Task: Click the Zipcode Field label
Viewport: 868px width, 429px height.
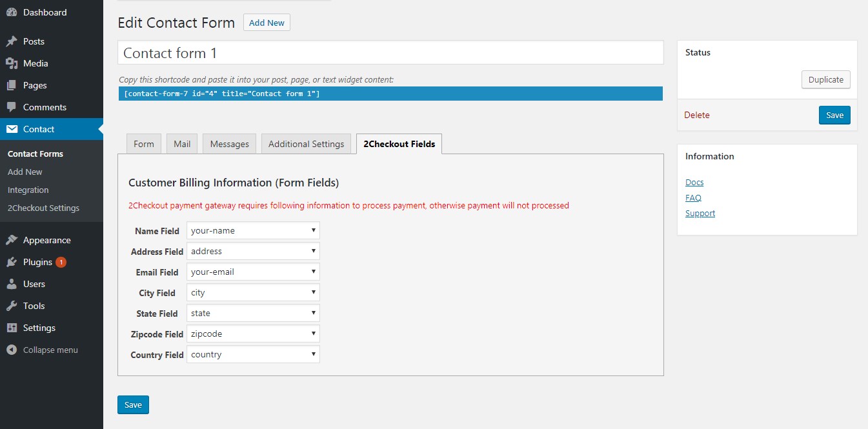Action: pyautogui.click(x=157, y=334)
